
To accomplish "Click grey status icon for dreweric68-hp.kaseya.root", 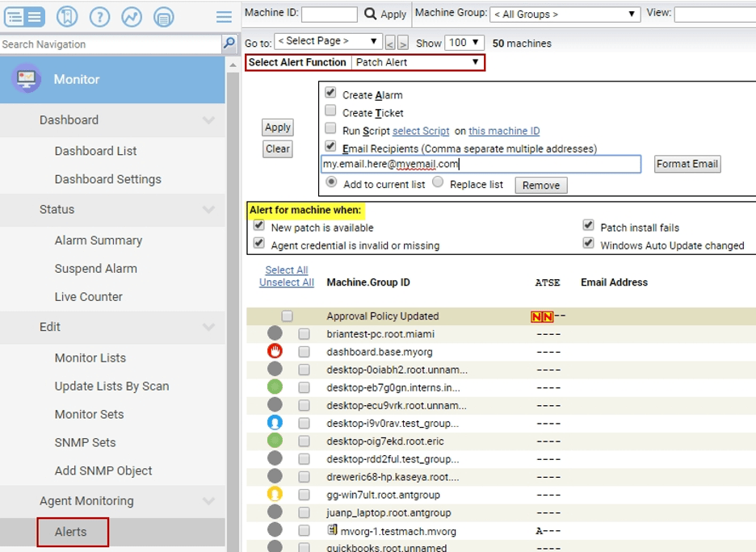I will [275, 476].
